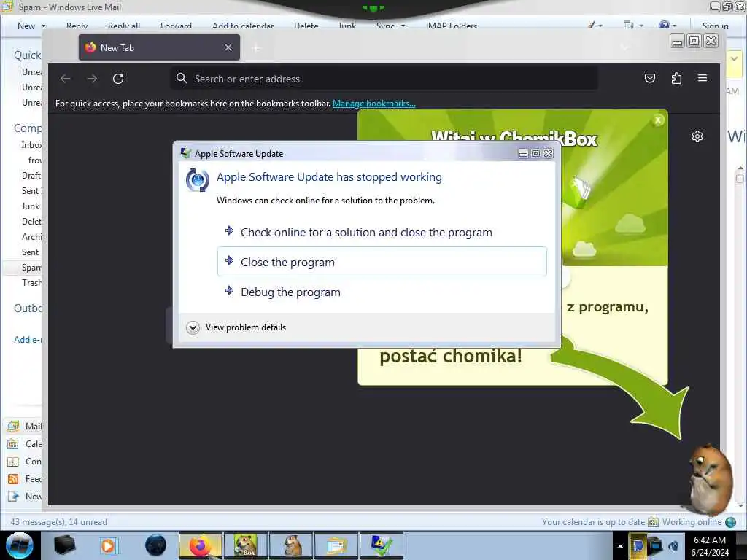Image resolution: width=747 pixels, height=560 pixels.
Task: Click Delete in Live Mail toolbar
Action: click(306, 26)
